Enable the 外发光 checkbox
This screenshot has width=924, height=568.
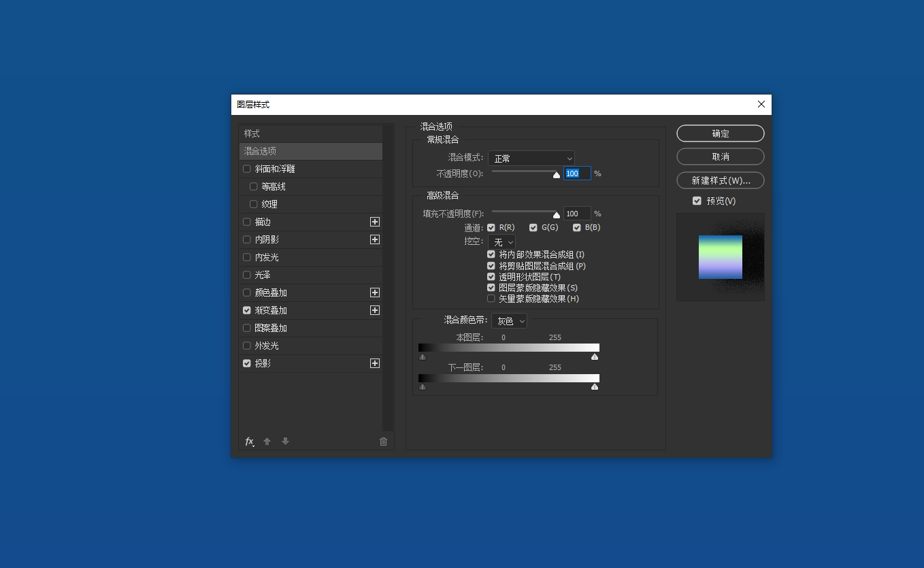coord(247,346)
